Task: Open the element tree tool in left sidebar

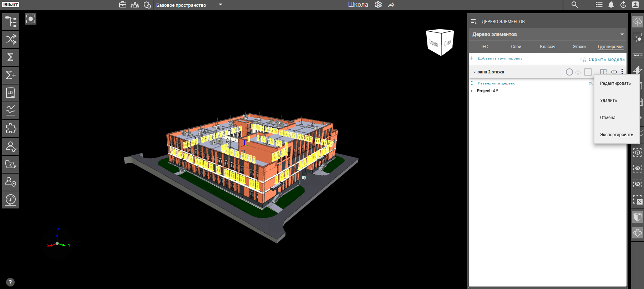Action: point(11,22)
